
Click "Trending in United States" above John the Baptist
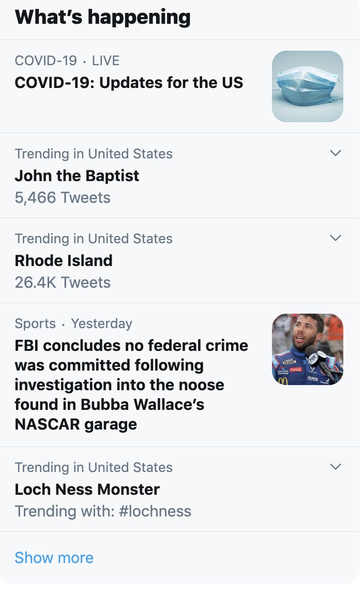click(x=94, y=154)
